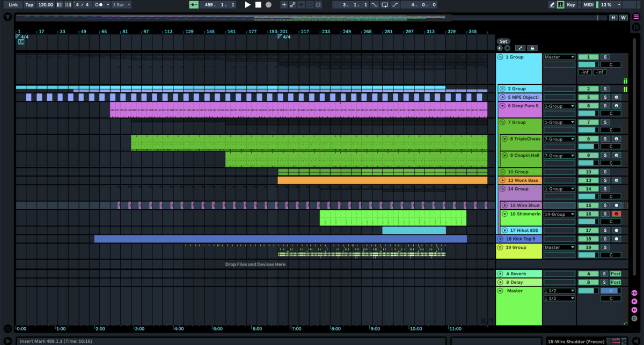Viewport: 644px width, 345px height.
Task: Adjust the 7 Group track volume slider
Action: [588, 130]
